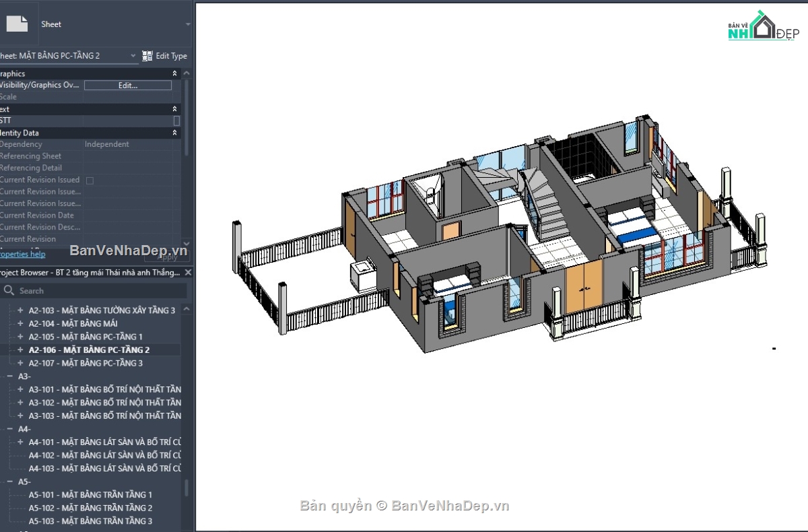Click into the Project Browser Search field
Image resolution: width=808 pixels, height=532 pixels.
pyautogui.click(x=94, y=290)
